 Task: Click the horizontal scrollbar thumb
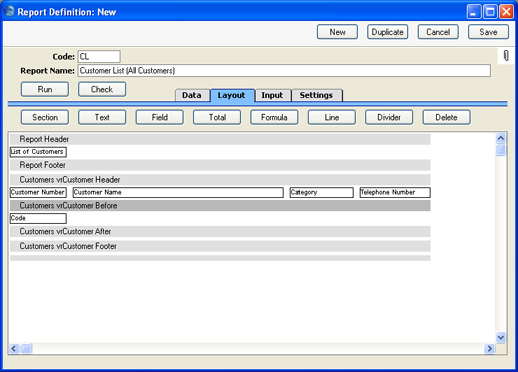pyautogui.click(x=26, y=349)
